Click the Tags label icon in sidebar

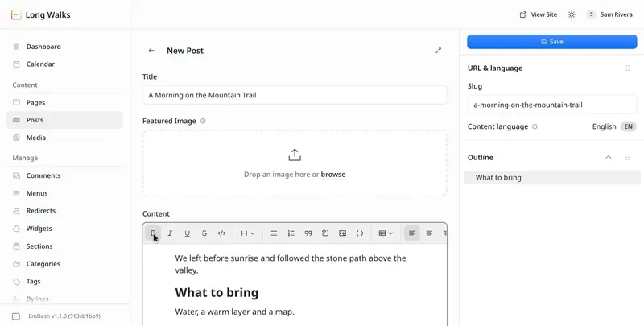point(16,282)
